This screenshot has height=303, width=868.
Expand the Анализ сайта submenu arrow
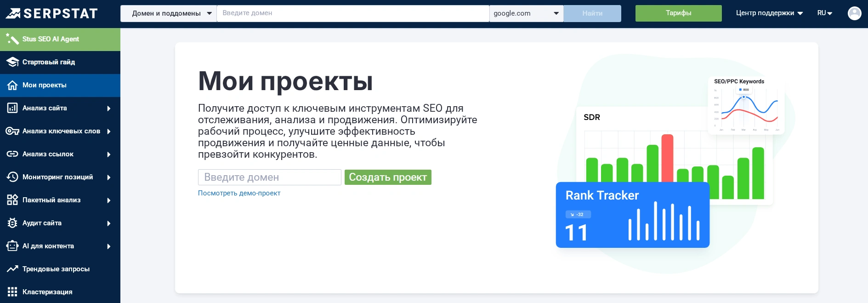pos(109,109)
